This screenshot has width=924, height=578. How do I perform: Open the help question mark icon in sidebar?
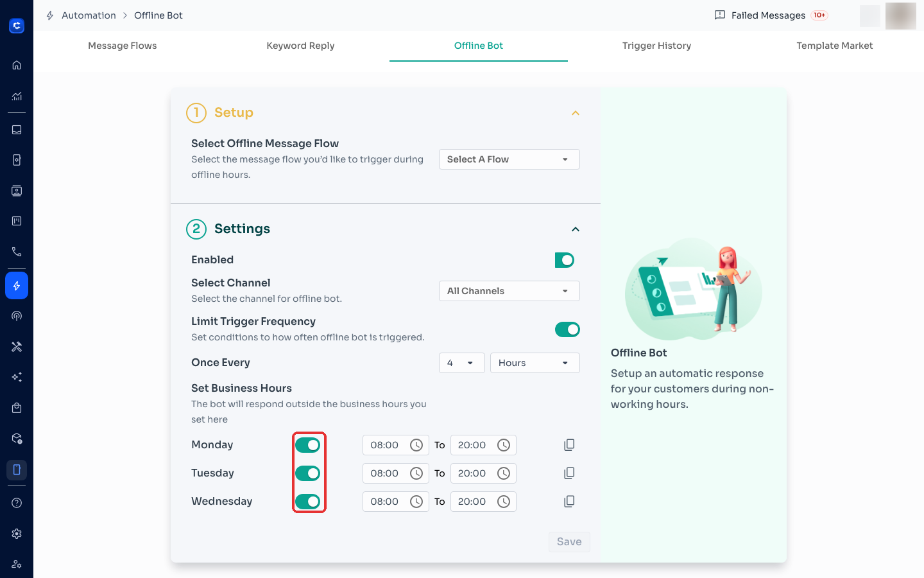coord(17,503)
